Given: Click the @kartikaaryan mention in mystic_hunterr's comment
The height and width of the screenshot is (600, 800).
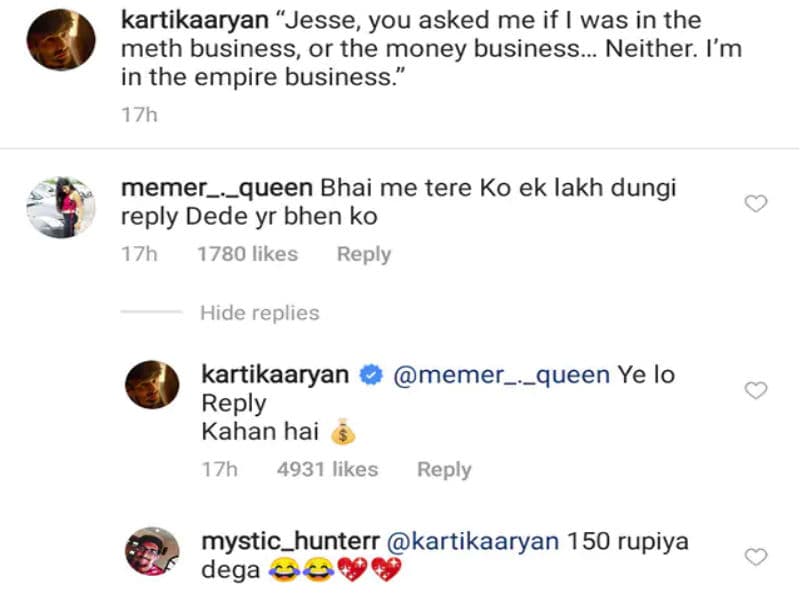Looking at the screenshot, I should (x=472, y=541).
